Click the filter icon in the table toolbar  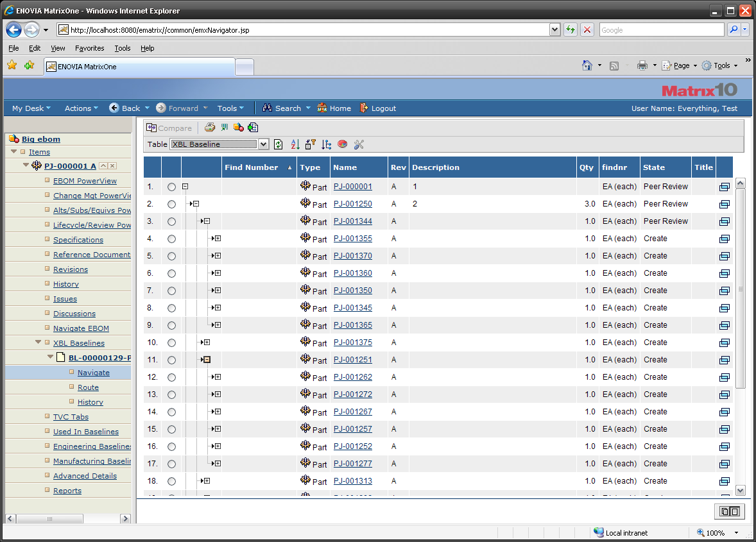tap(310, 144)
